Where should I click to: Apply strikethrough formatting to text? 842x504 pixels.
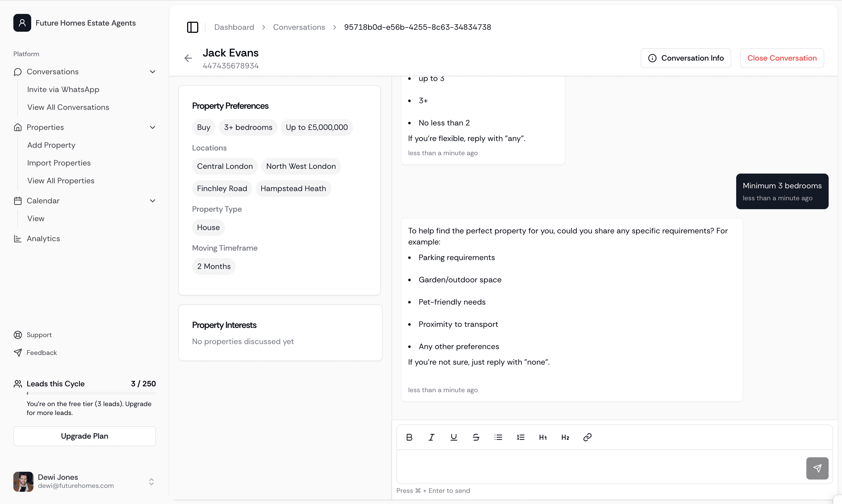tap(476, 438)
